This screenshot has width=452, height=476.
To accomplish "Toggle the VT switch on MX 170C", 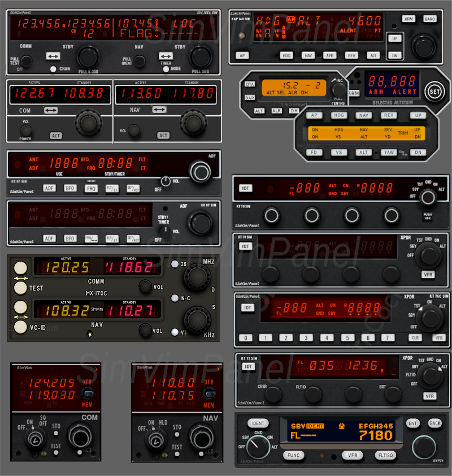I will 175,332.
